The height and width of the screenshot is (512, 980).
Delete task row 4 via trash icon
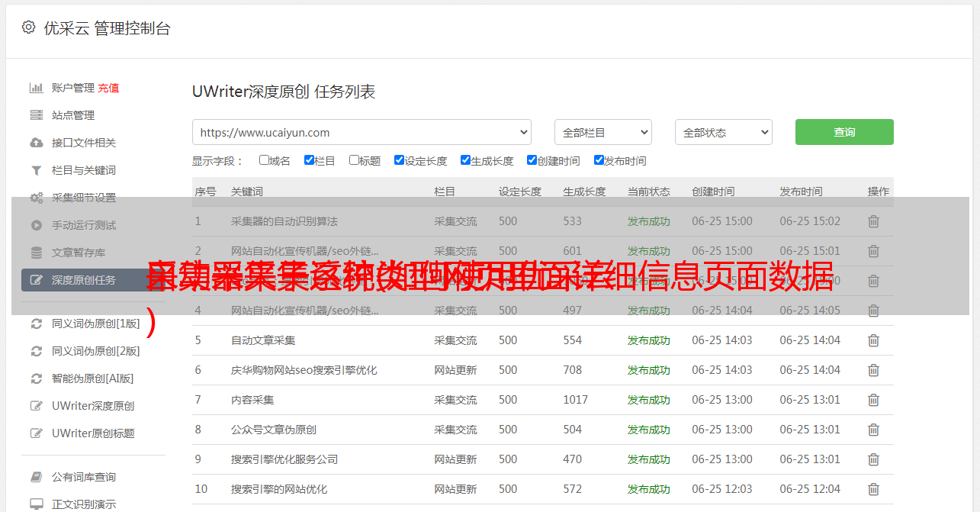(874, 311)
